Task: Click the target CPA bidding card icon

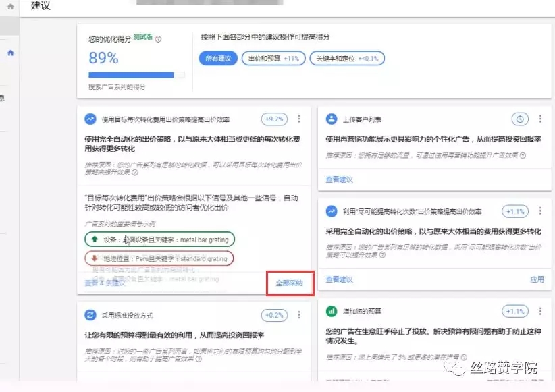Action: click(90, 119)
